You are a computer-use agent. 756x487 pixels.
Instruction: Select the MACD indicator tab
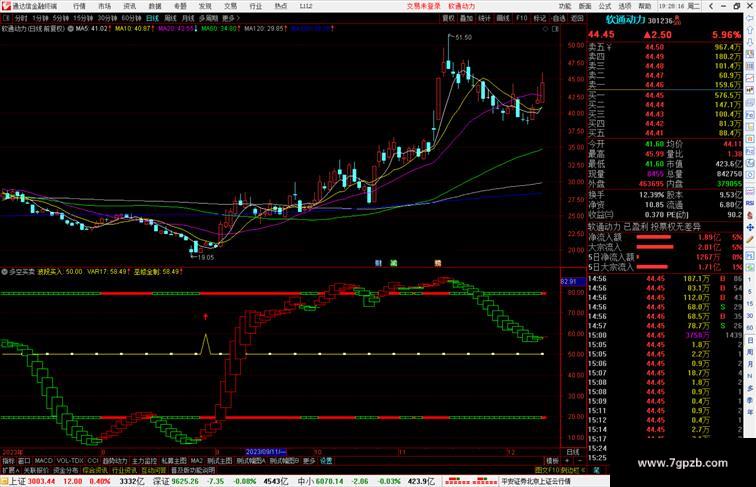[44, 461]
